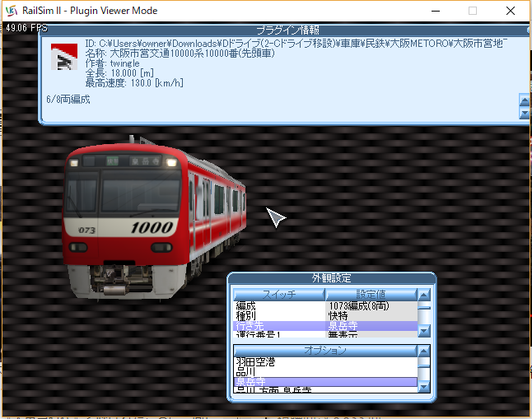Choose 羽田空港 in the option list
This screenshot has height=419, width=532.
(325, 362)
